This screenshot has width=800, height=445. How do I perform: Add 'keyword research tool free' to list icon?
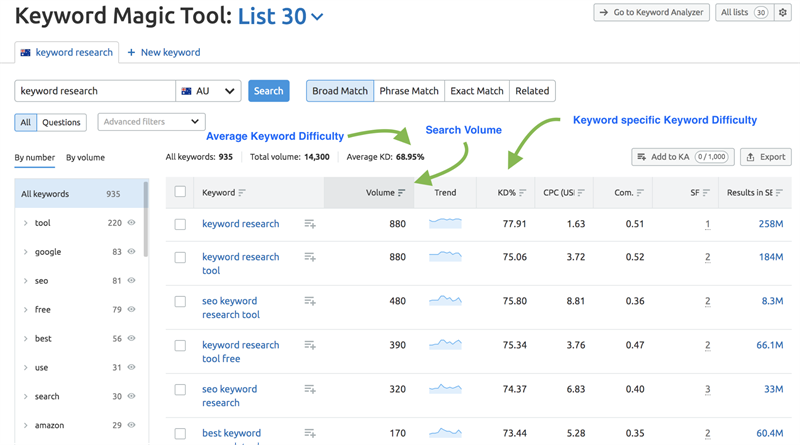(310, 345)
